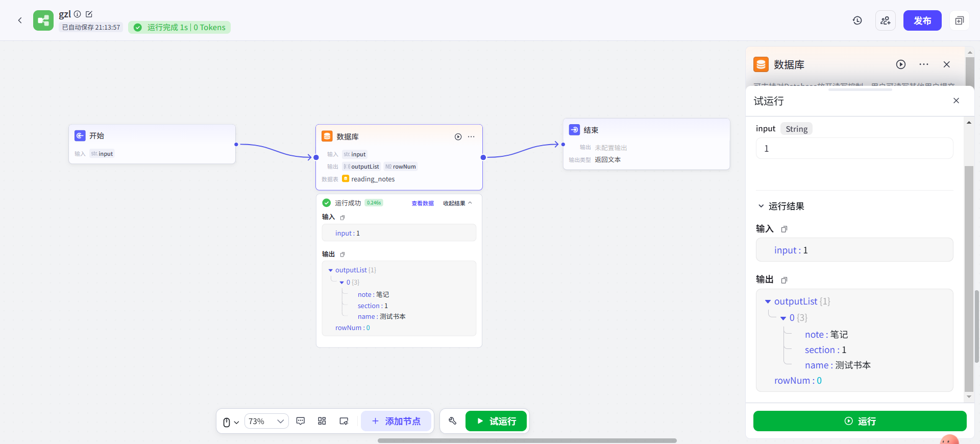
Task: Copy the 输出 in side panel
Action: pyautogui.click(x=785, y=280)
